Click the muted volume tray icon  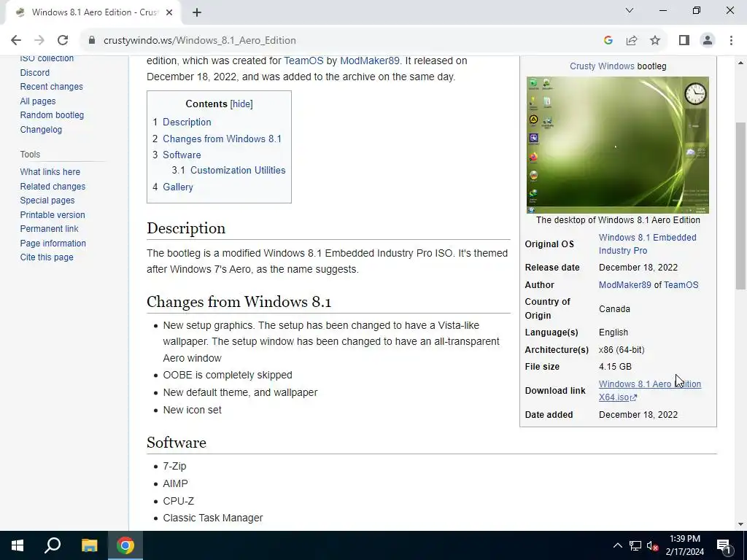[652, 545]
